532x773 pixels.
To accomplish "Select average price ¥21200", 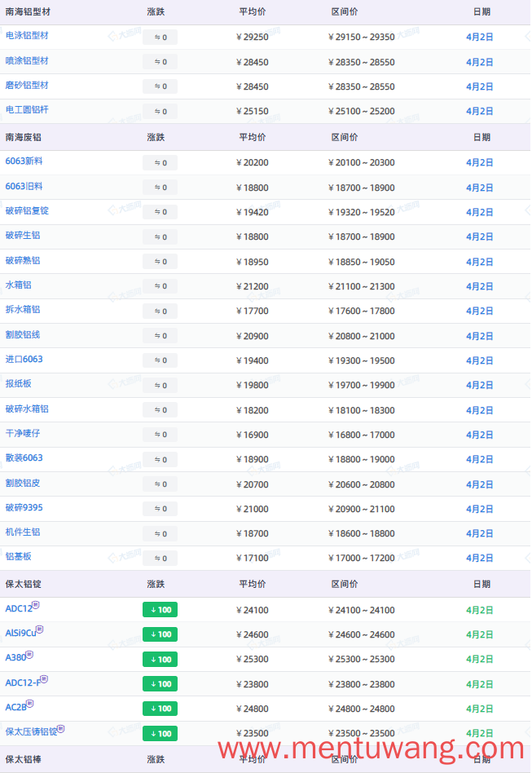I will tap(253, 286).
